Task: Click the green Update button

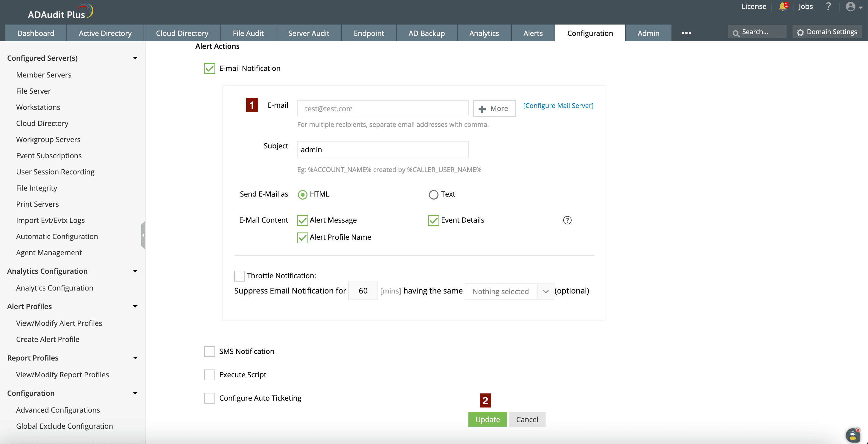Action: (x=487, y=419)
